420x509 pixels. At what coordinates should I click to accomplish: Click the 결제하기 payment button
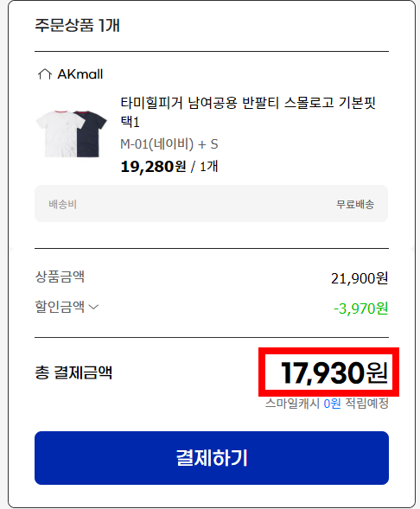click(212, 458)
